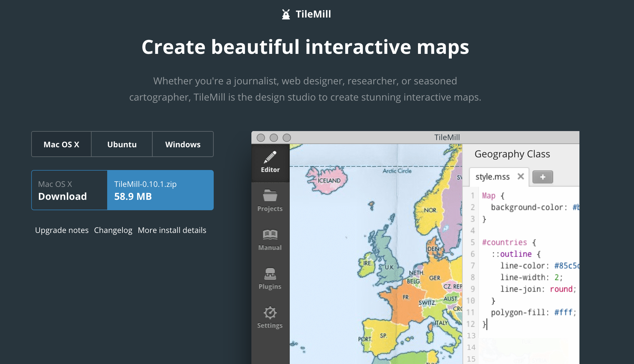The image size is (634, 364).
Task: Click the GER. label on the map
Action: [x=435, y=278]
